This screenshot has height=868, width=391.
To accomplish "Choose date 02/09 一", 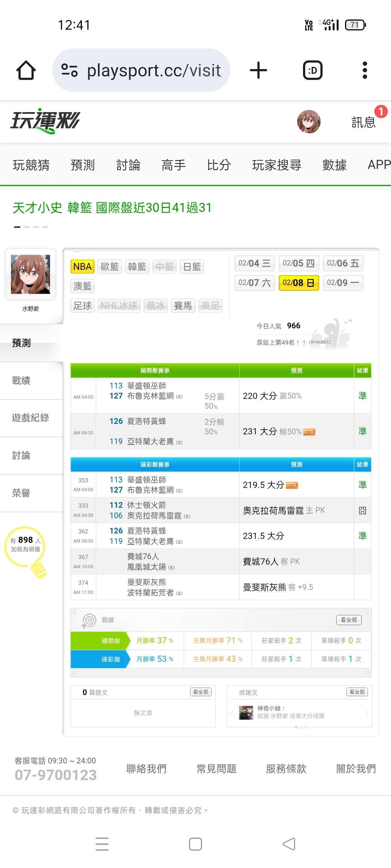I will pos(343,283).
